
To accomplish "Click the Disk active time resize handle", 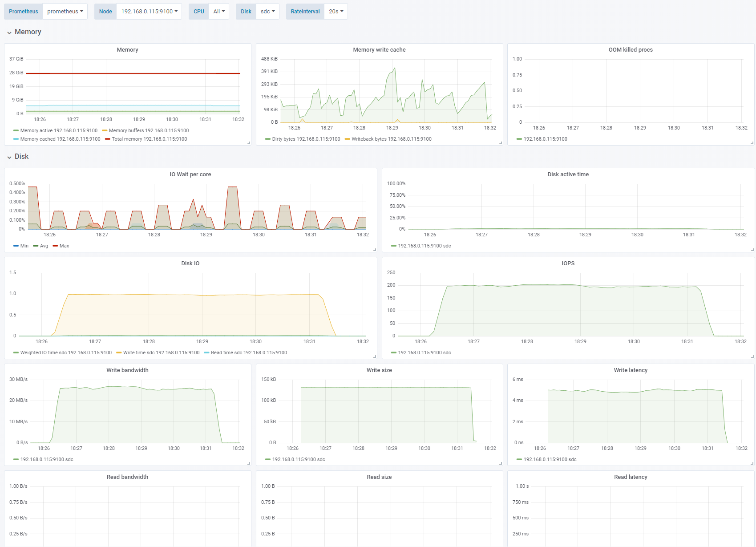I will pyautogui.click(x=752, y=250).
